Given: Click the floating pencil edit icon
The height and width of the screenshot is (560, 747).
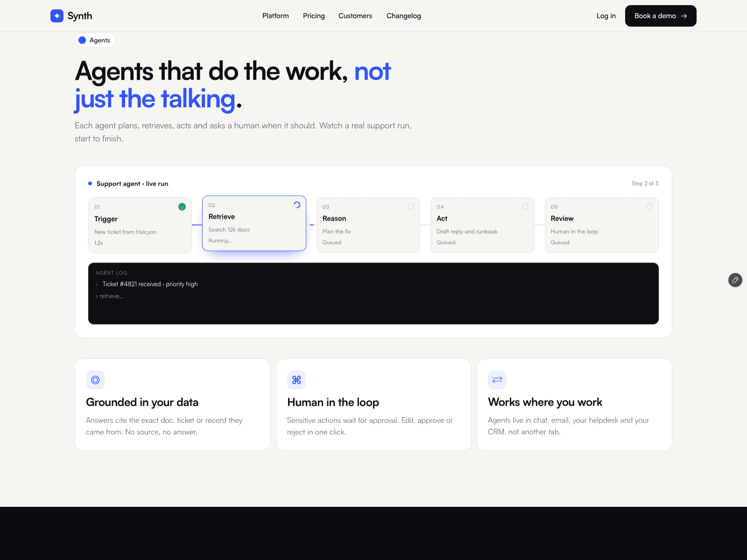Looking at the screenshot, I should coord(735,280).
